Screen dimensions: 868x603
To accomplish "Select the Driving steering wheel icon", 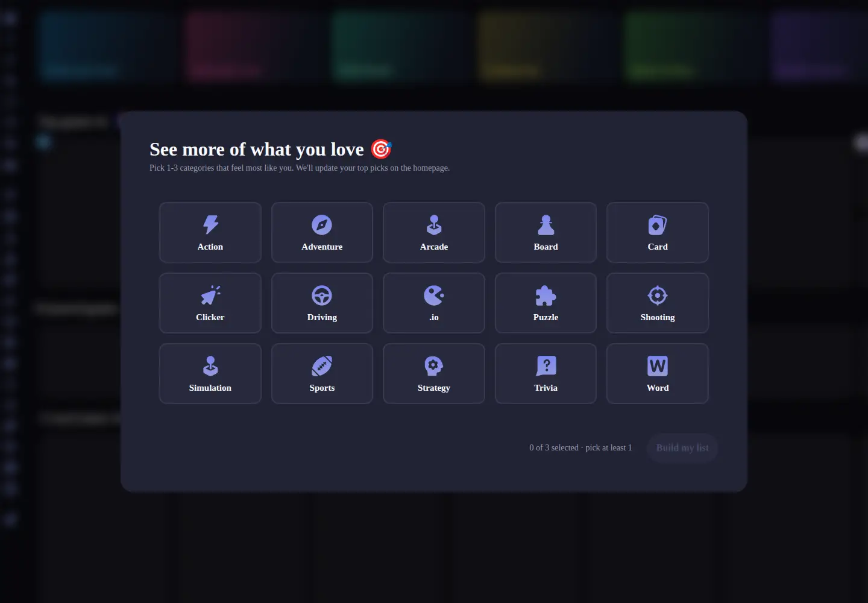I will coord(322,295).
